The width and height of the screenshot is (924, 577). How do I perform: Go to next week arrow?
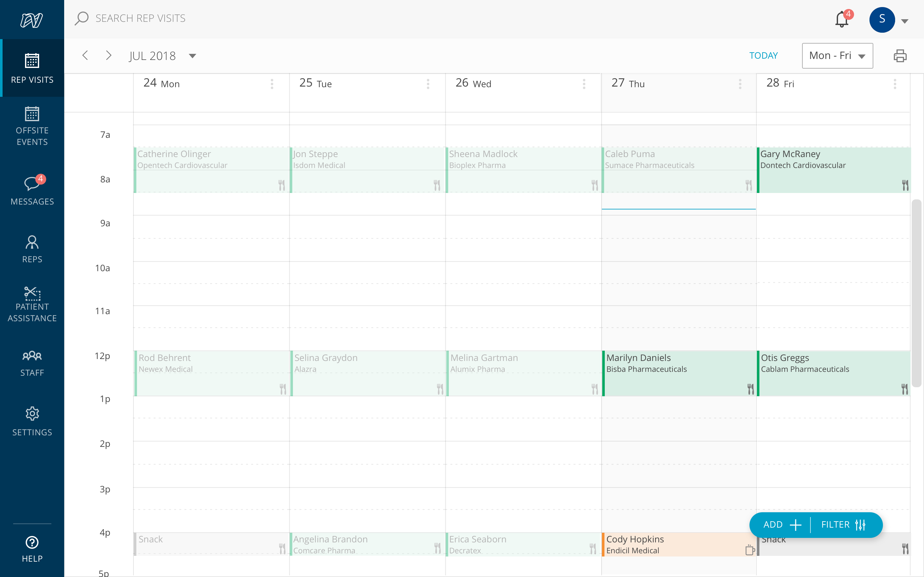pos(109,56)
